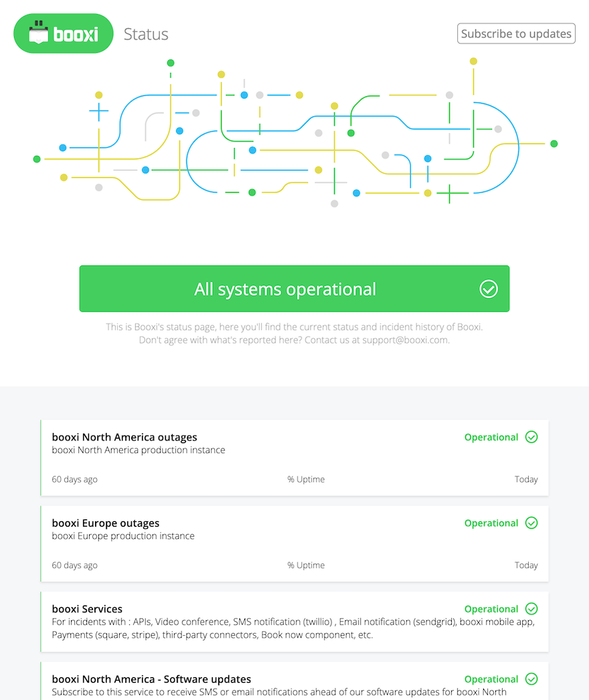The width and height of the screenshot is (589, 700).
Task: Click the 60 days ago label for North America
Action: pos(74,479)
